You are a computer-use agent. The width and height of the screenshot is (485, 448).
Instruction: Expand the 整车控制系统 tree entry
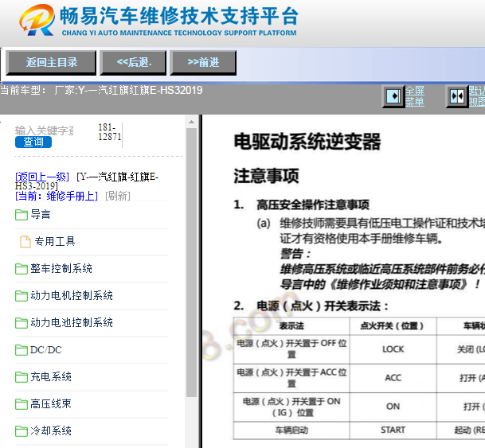[61, 268]
